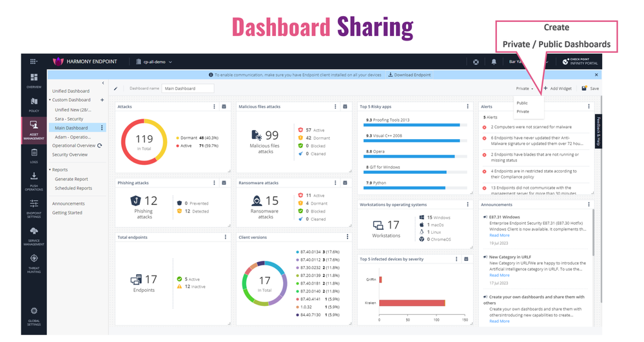Click the Download Endpoint link
644x342 pixels.
(x=409, y=75)
